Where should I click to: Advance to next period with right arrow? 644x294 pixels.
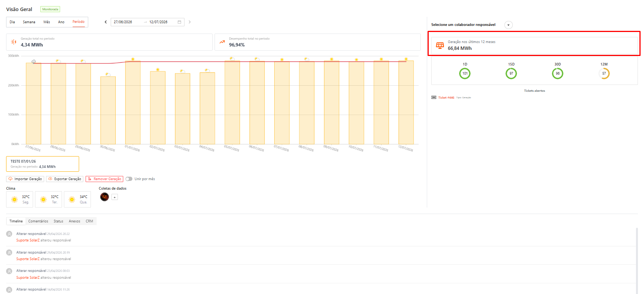[x=189, y=22]
